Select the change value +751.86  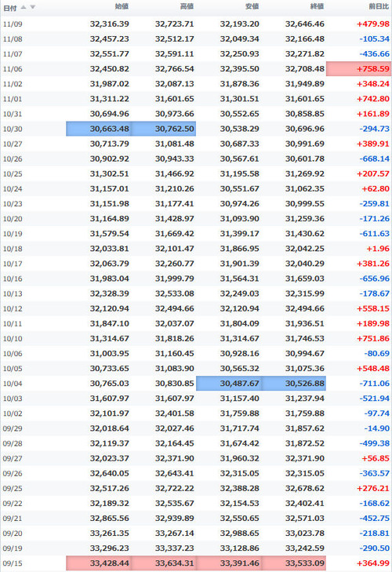[x=373, y=338]
